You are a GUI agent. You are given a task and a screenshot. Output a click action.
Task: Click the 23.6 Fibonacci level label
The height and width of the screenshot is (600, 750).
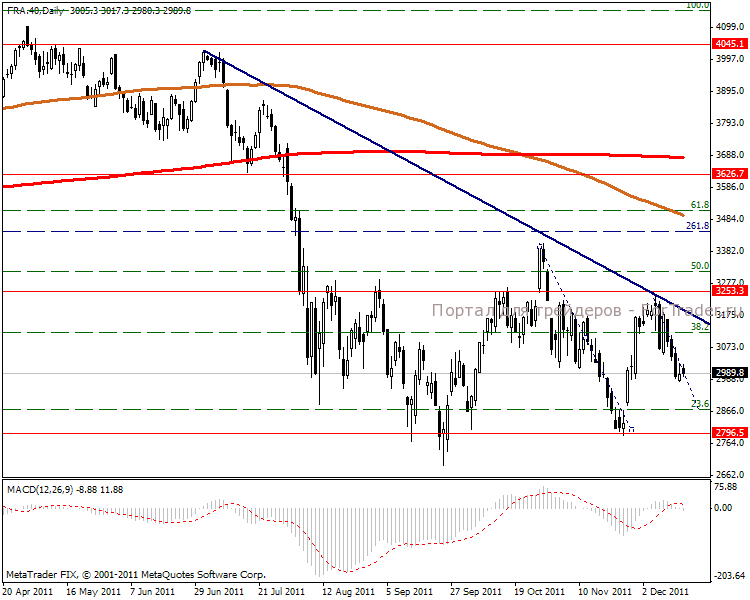[700, 404]
